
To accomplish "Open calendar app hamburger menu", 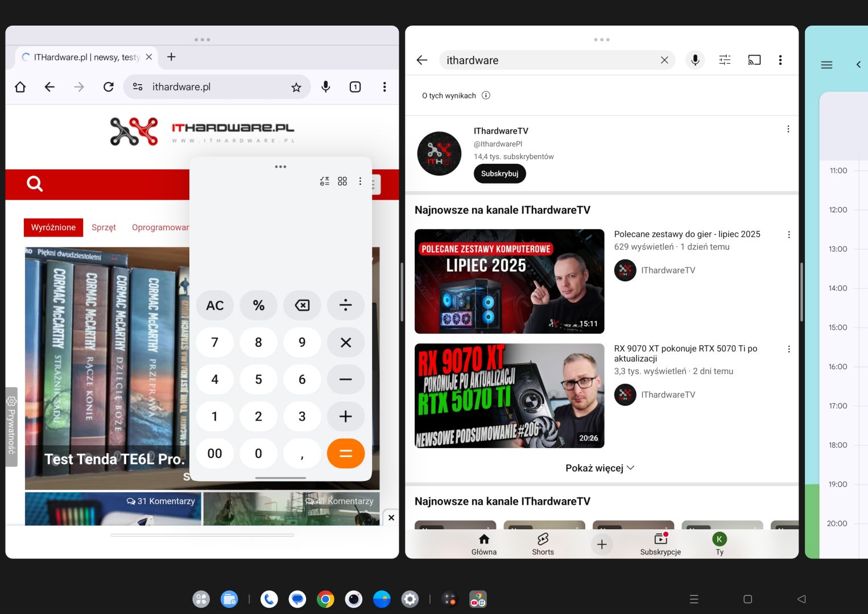I will 826,65.
